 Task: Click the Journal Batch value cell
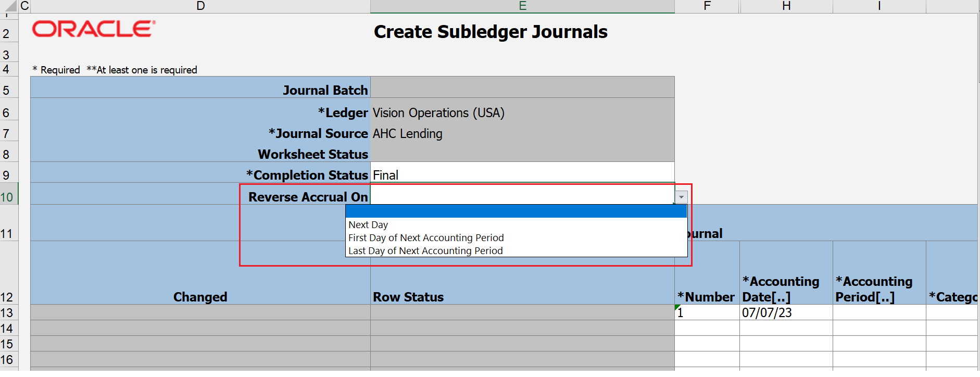coord(522,89)
